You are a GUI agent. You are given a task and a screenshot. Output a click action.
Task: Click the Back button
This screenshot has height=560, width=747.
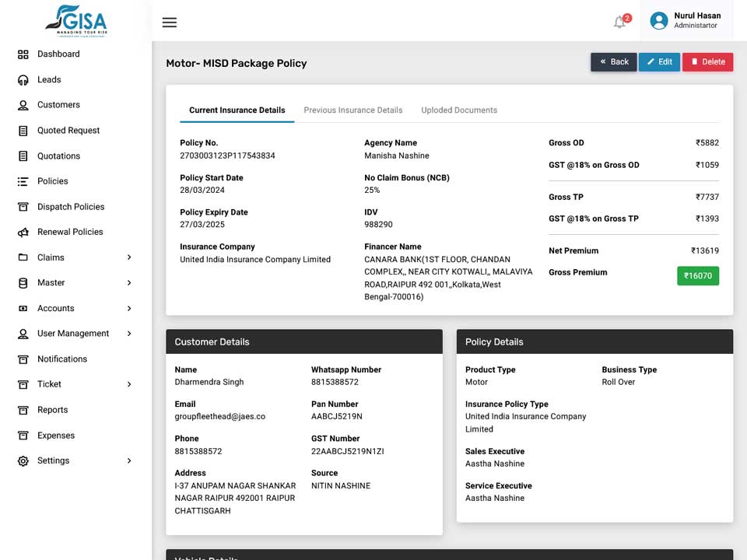click(x=614, y=62)
